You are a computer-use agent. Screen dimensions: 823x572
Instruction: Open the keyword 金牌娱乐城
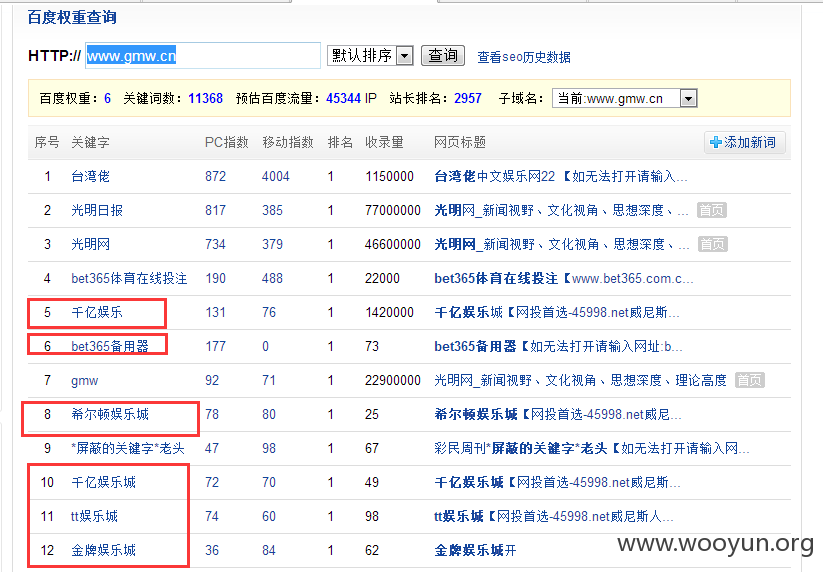coord(103,550)
